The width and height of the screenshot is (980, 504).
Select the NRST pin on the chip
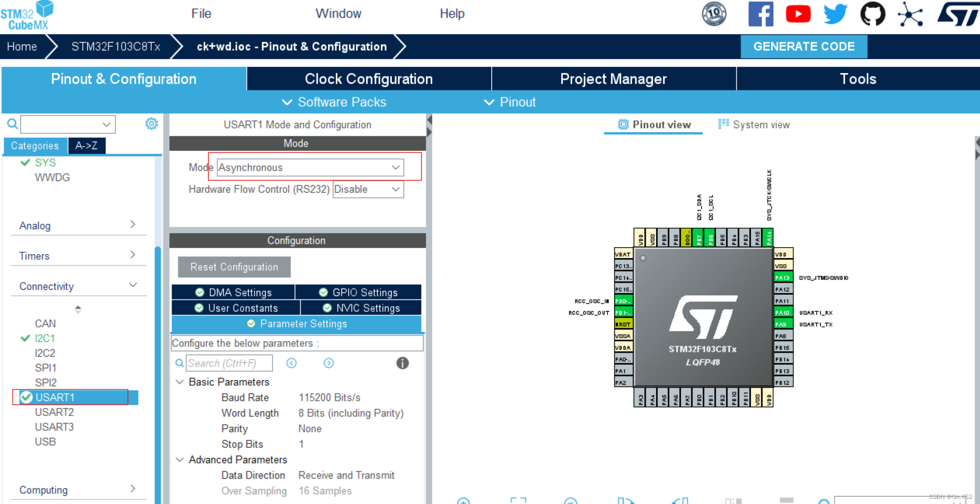[623, 324]
